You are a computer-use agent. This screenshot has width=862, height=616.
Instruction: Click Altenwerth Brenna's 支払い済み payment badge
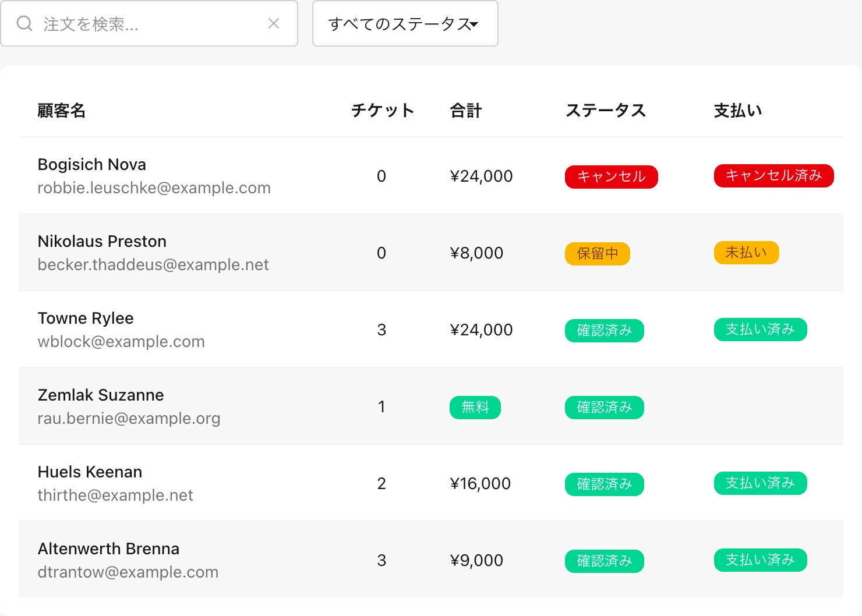(761, 560)
